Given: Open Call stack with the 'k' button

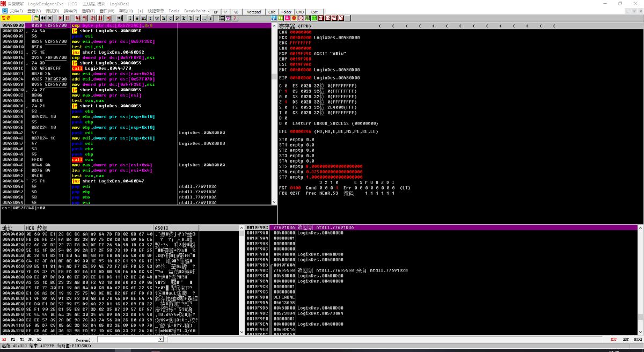Looking at the screenshot, I should coord(184,18).
